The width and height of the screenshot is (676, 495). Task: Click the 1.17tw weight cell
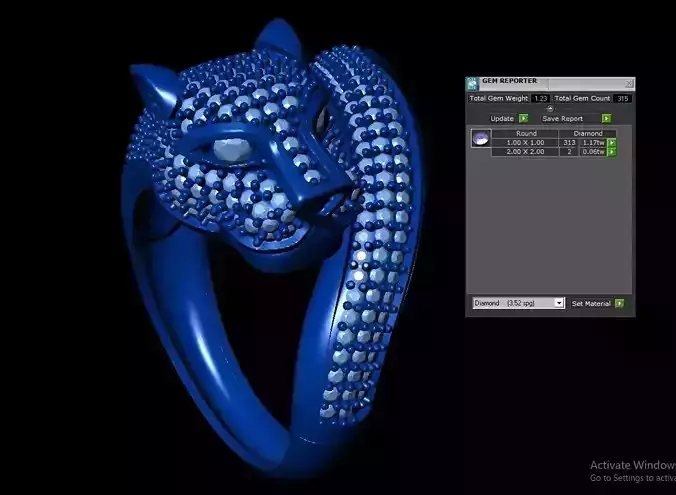593,142
